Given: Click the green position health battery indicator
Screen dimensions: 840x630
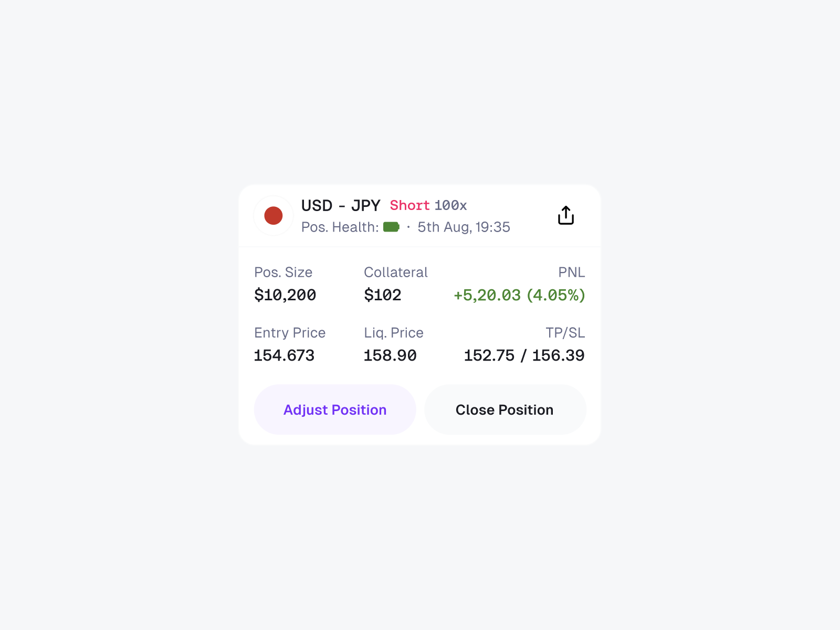Looking at the screenshot, I should 392,227.
